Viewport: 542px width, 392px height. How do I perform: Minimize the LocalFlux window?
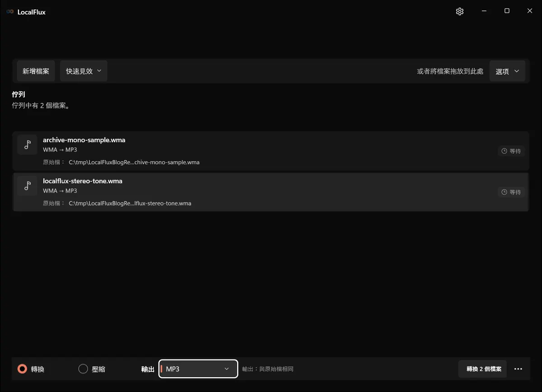click(x=484, y=11)
